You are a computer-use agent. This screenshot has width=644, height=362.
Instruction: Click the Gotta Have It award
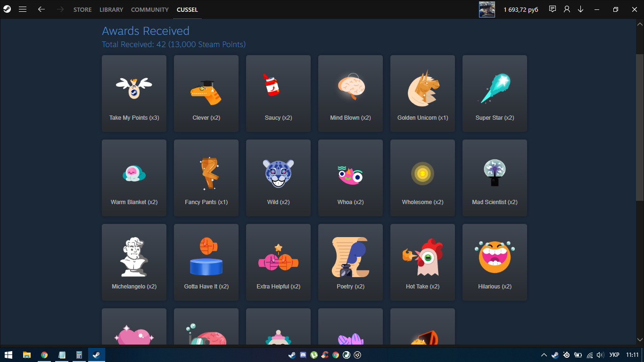206,262
